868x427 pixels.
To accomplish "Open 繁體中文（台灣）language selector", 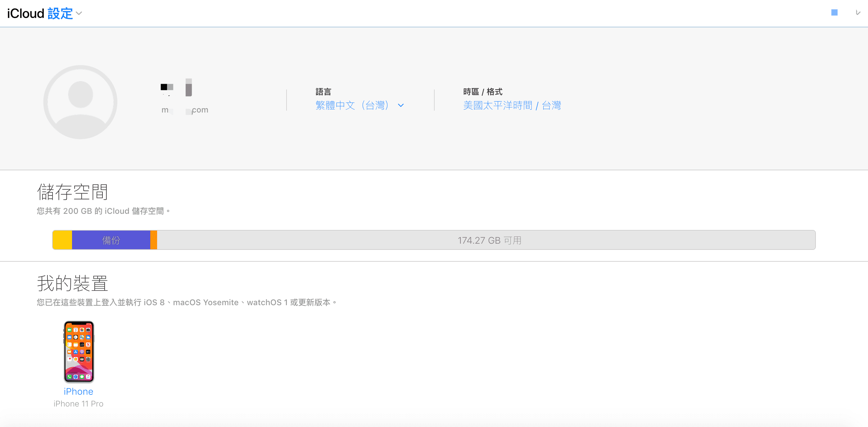I will coord(352,105).
